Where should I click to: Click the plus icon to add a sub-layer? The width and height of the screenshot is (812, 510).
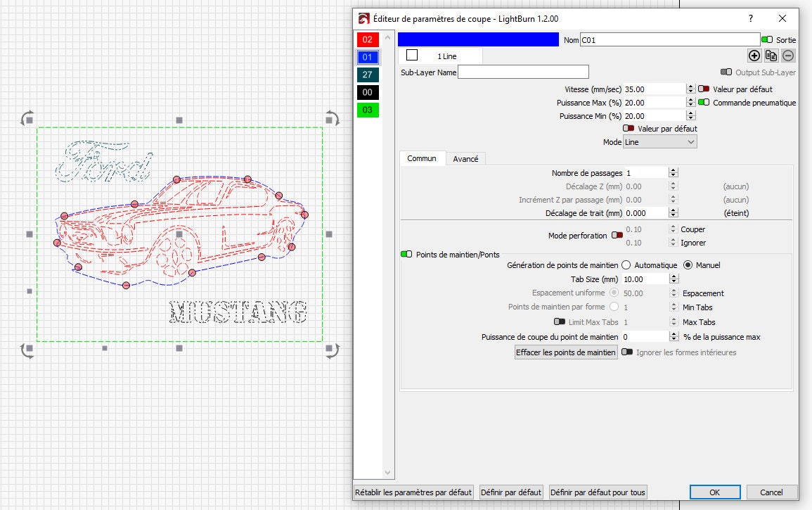[754, 55]
